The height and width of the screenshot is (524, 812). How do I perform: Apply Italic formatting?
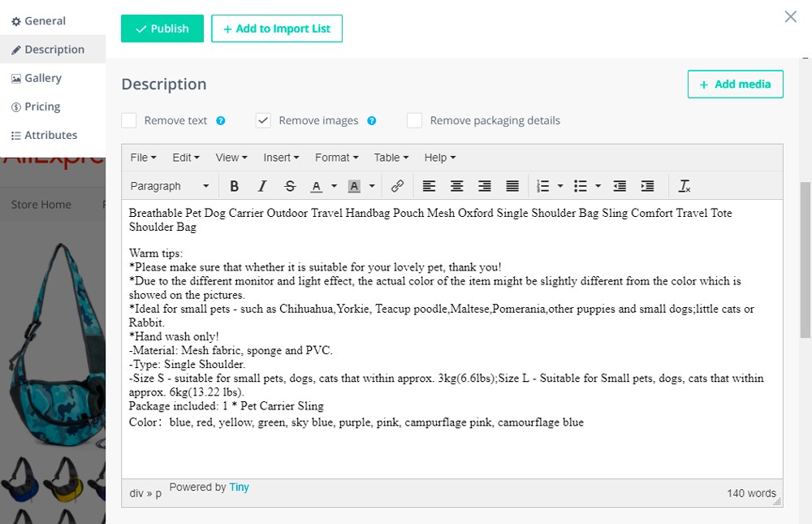coord(262,186)
